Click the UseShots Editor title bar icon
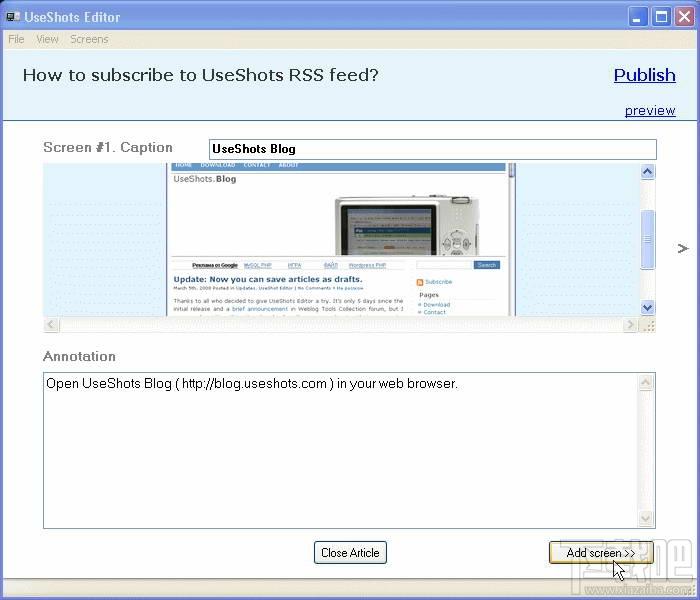 pos(13,17)
